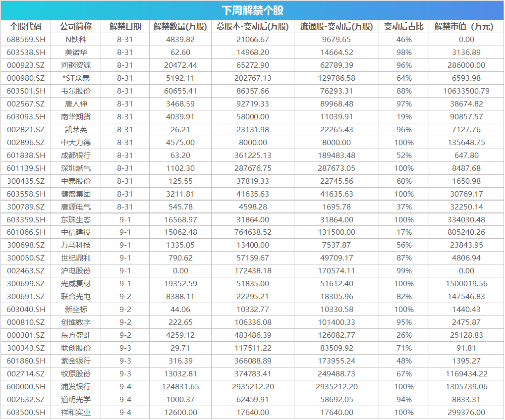Click company name 中大力德
This screenshot has height=420, width=505.
click(76, 143)
